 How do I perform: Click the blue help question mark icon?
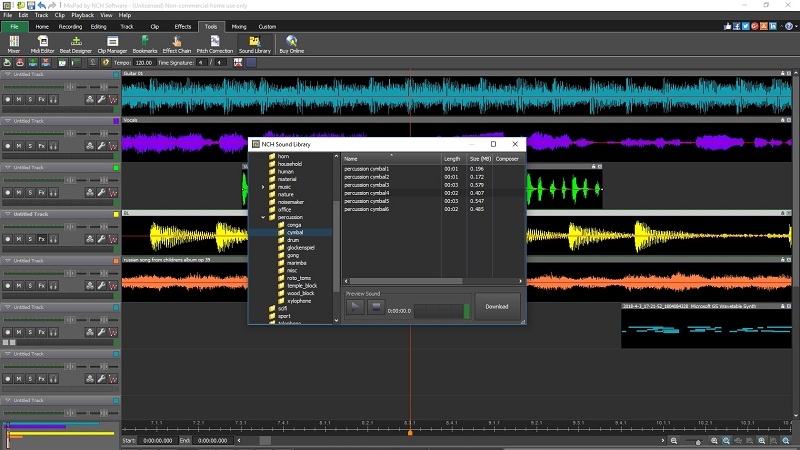tap(789, 26)
